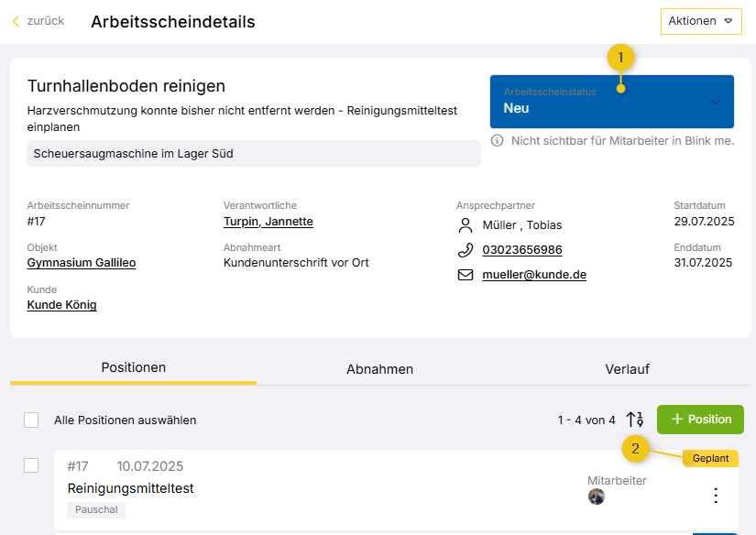
Task: Open the Gymnasium Gallileo object link
Action: coord(82,263)
